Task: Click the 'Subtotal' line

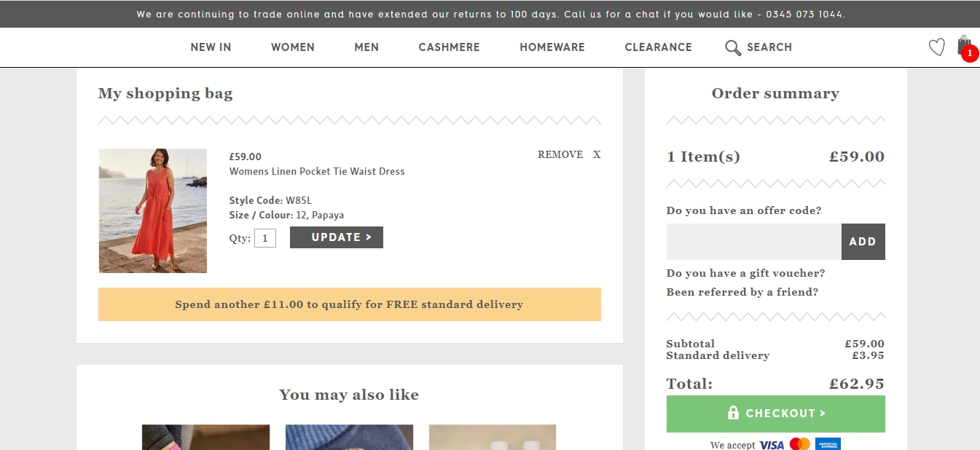Action: tap(776, 344)
